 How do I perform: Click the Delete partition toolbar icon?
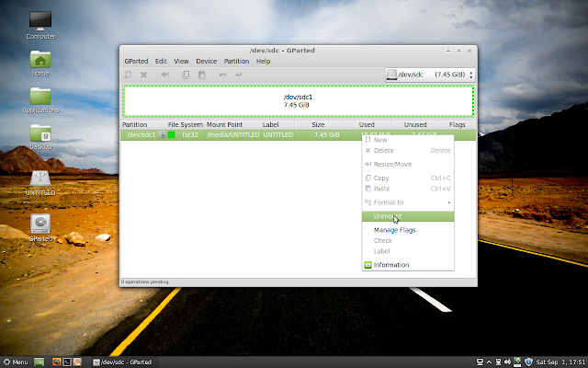click(143, 75)
